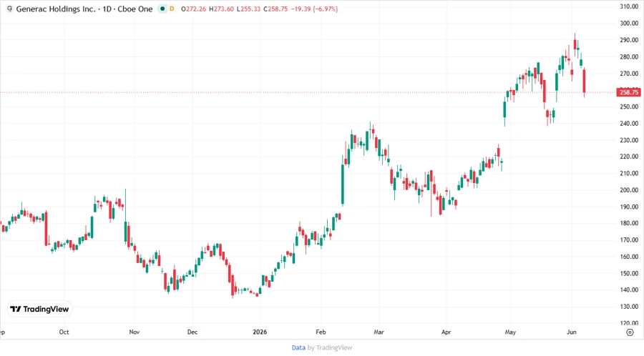Click the 150.00 price axis label
Screen dimensions: 644x356
click(629, 273)
